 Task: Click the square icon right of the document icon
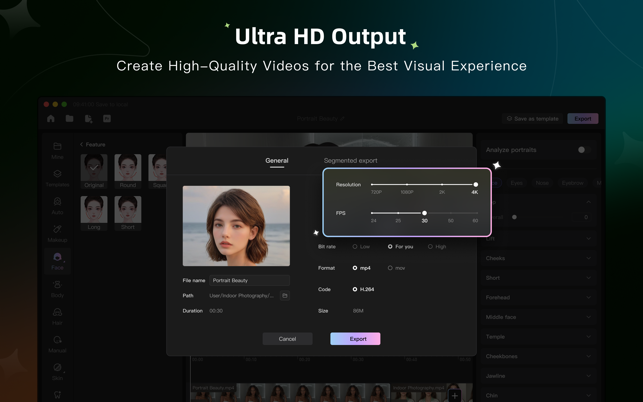[x=107, y=119]
